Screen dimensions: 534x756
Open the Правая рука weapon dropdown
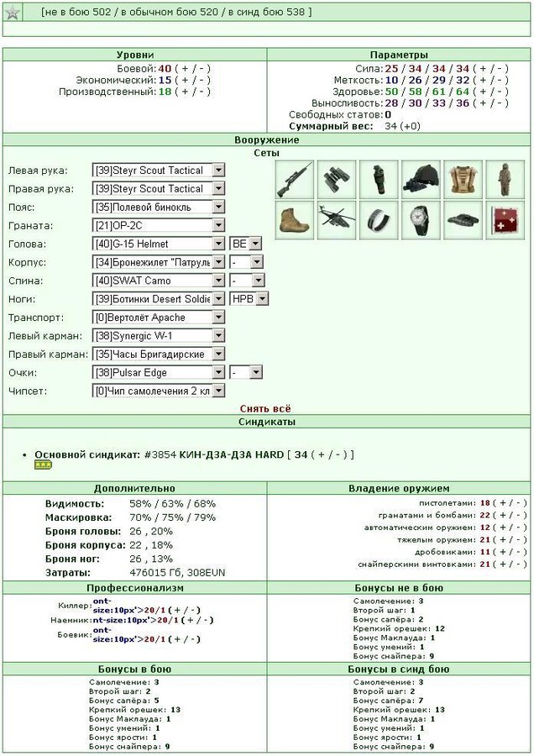coord(159,188)
